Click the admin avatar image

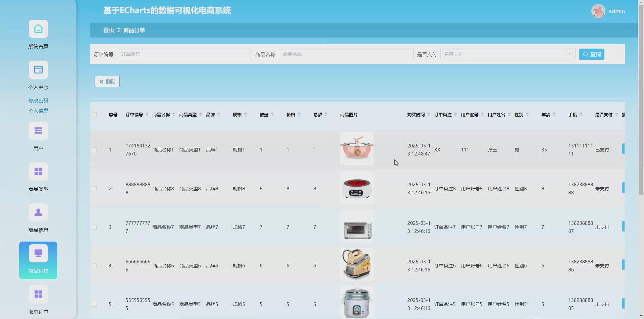point(598,11)
